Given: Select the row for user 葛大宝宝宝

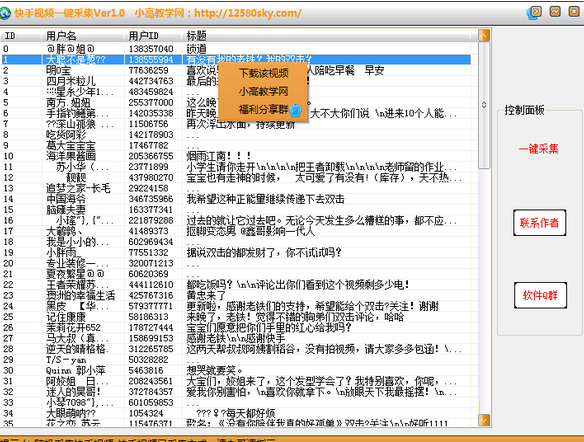Looking at the screenshot, I should (x=237, y=145).
